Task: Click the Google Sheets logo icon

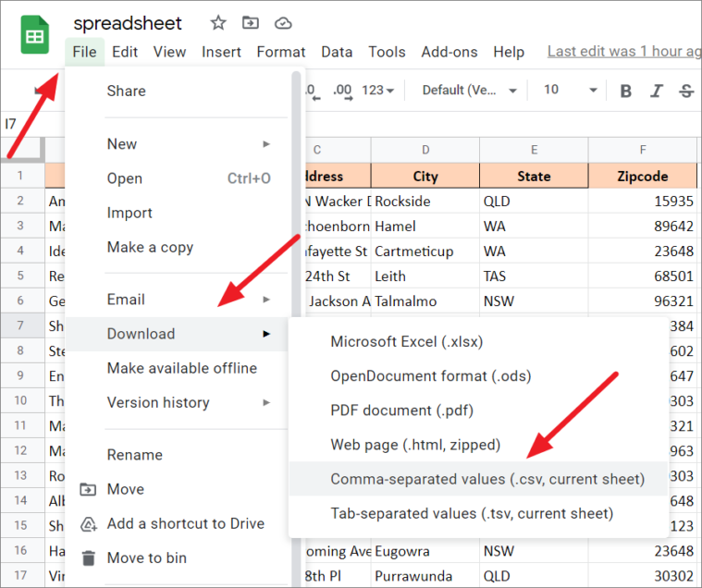Action: coord(35,37)
